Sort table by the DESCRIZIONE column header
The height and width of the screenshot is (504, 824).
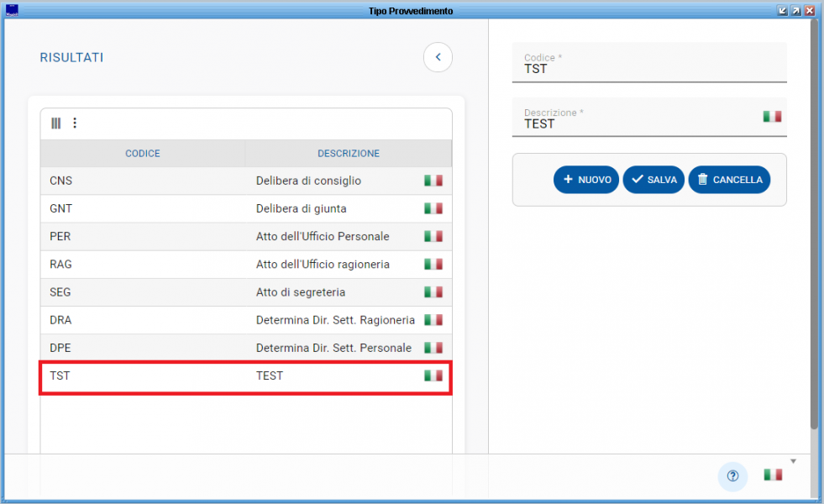(348, 154)
